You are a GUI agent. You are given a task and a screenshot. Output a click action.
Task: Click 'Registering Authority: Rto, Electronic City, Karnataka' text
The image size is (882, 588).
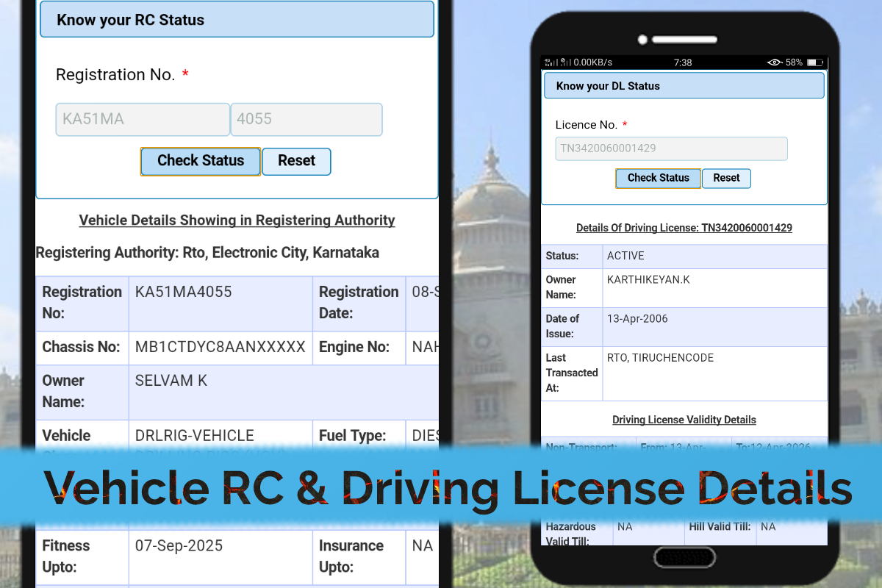(x=207, y=253)
